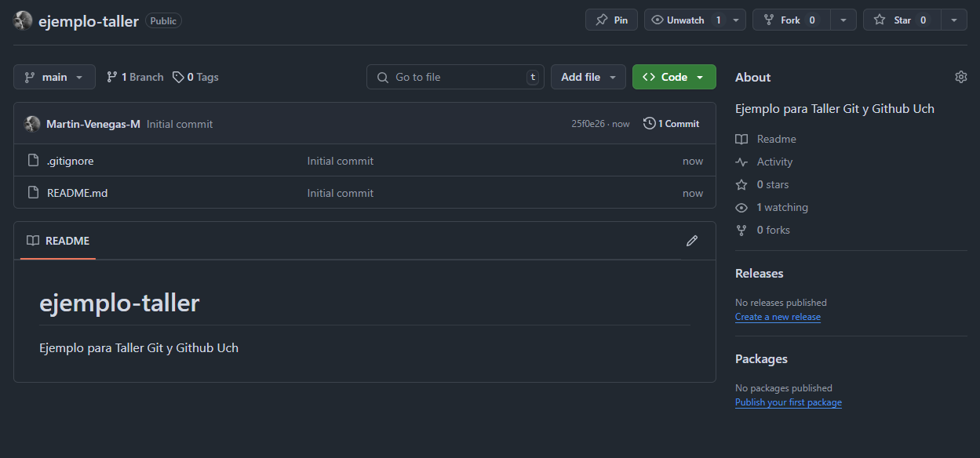Open commit hash 25f0e26
This screenshot has height=458, width=980.
point(588,124)
